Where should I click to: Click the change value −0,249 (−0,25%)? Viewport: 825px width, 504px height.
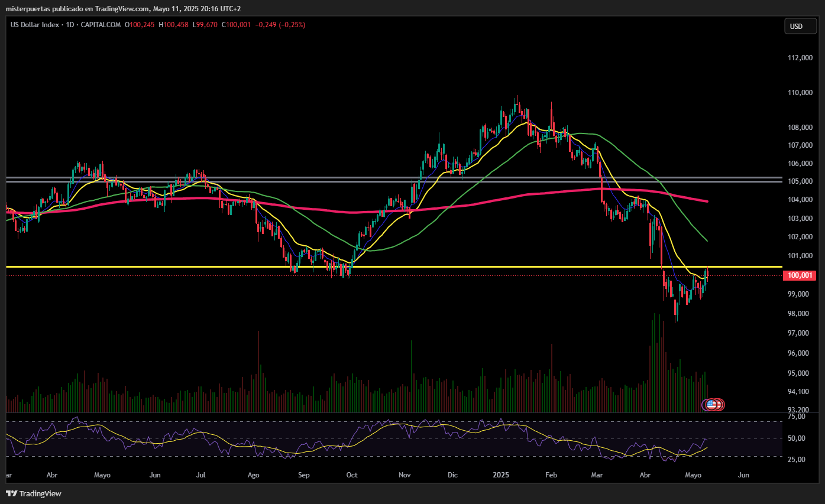click(280, 25)
